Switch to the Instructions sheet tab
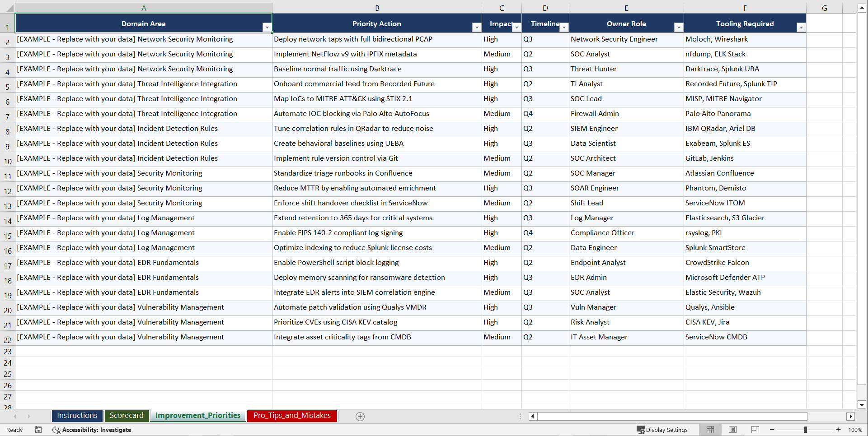Viewport: 868px width, 436px height. (77, 416)
